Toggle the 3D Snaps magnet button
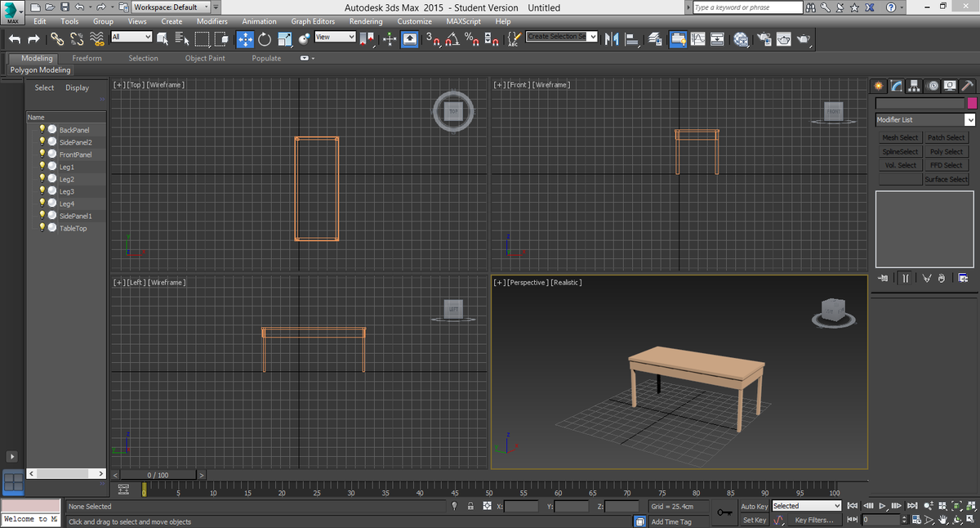 pos(434,38)
